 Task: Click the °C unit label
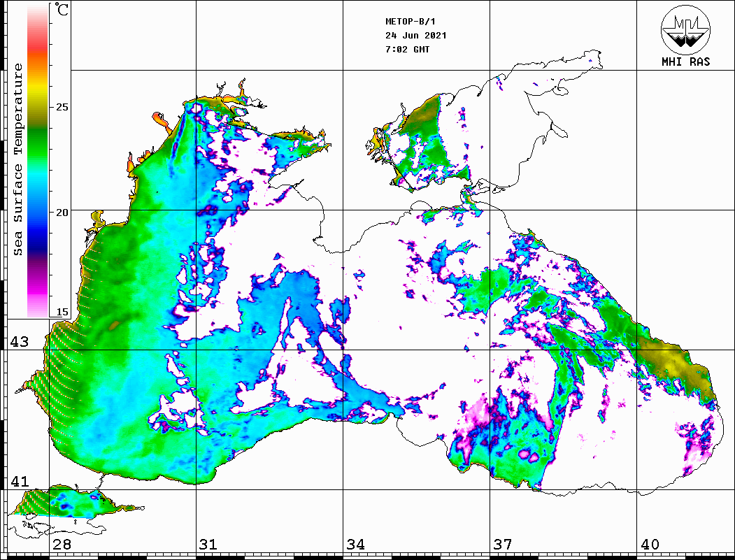coord(60,9)
